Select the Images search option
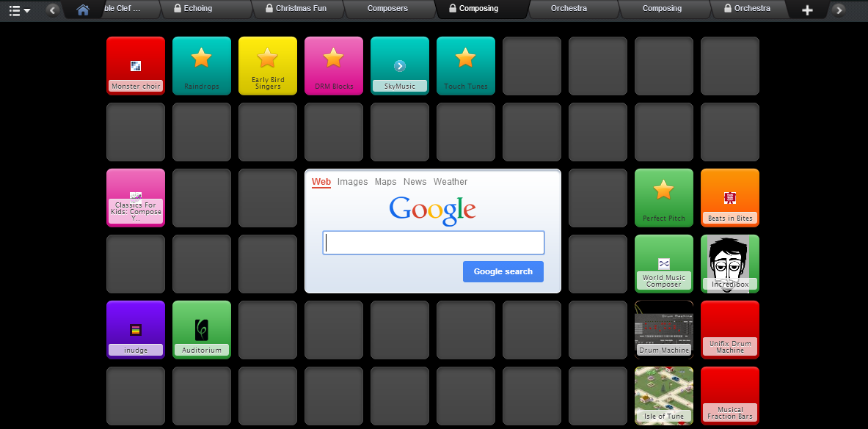 point(353,182)
